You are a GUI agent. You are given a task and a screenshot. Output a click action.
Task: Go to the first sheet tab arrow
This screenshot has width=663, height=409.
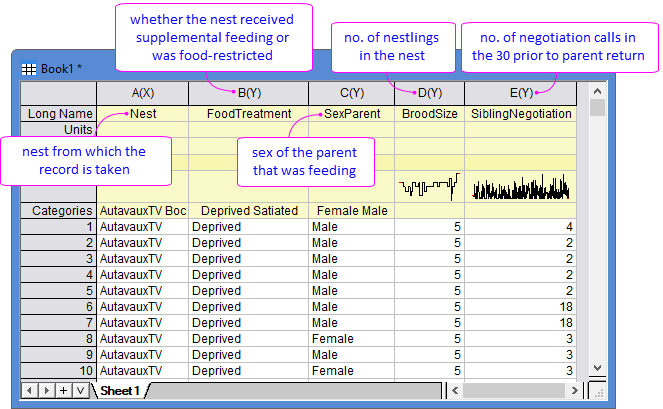click(29, 390)
